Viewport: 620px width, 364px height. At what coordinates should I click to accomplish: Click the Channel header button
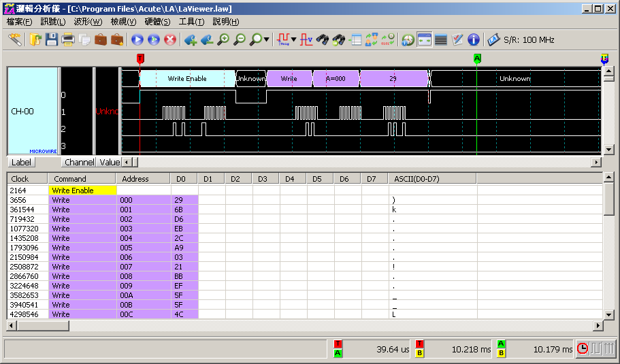[x=79, y=162]
